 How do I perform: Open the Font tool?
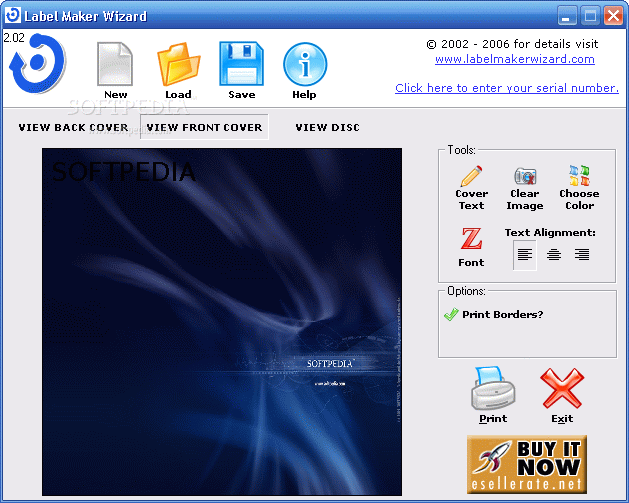(x=471, y=239)
